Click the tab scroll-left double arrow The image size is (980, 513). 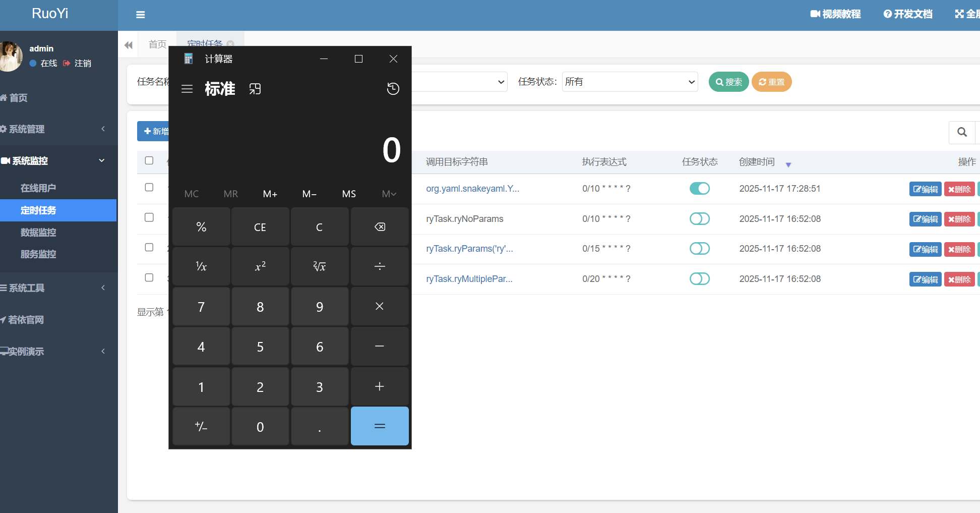pos(129,45)
